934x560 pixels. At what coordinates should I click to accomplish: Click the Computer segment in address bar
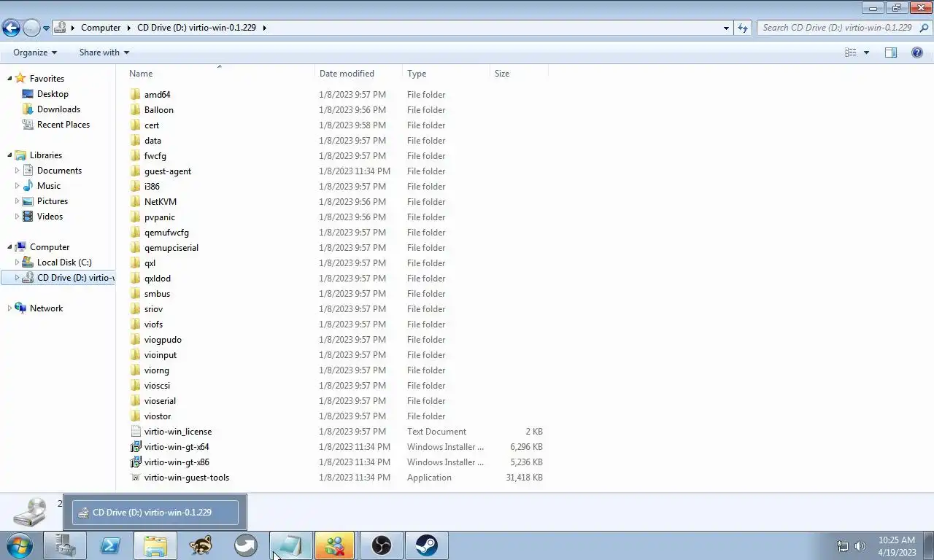tap(101, 28)
